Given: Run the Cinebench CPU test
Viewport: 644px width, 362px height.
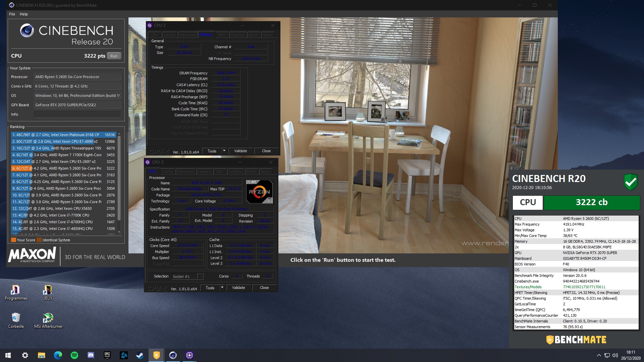Looking at the screenshot, I should pyautogui.click(x=114, y=56).
